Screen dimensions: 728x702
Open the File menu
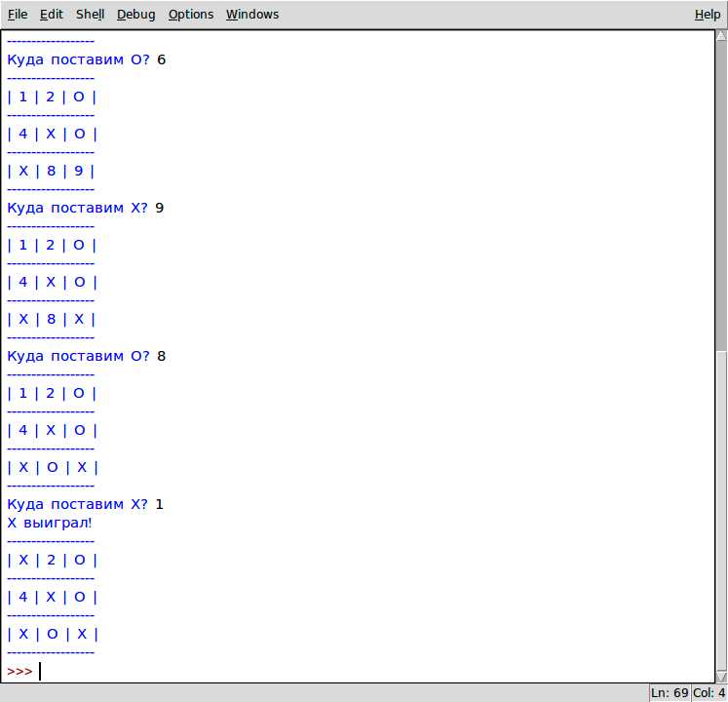[x=18, y=15]
